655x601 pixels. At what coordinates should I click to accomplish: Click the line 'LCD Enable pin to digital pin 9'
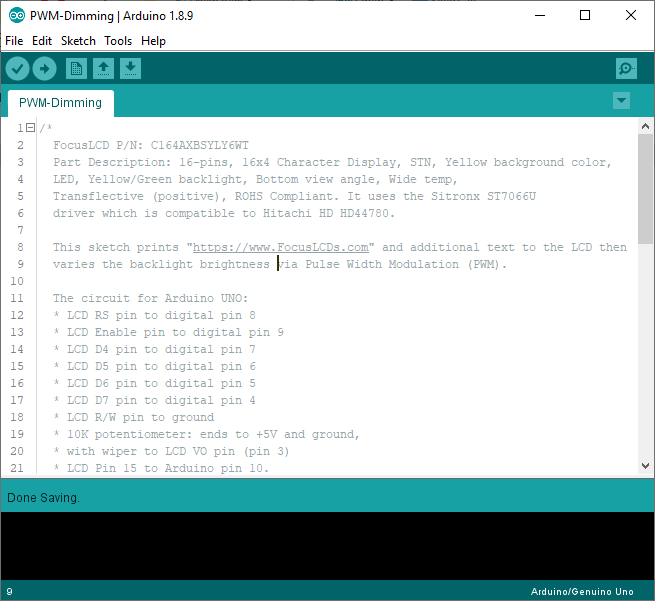point(175,332)
